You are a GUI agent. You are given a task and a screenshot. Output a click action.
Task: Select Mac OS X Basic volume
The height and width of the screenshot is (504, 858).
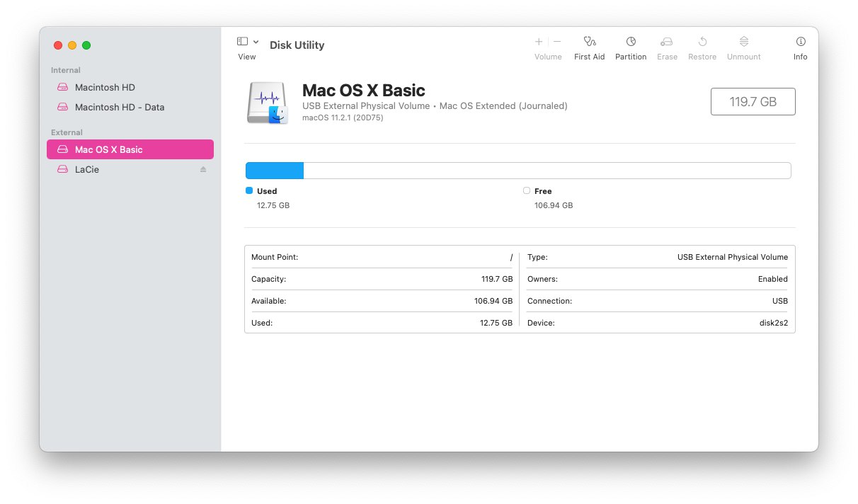click(x=130, y=149)
